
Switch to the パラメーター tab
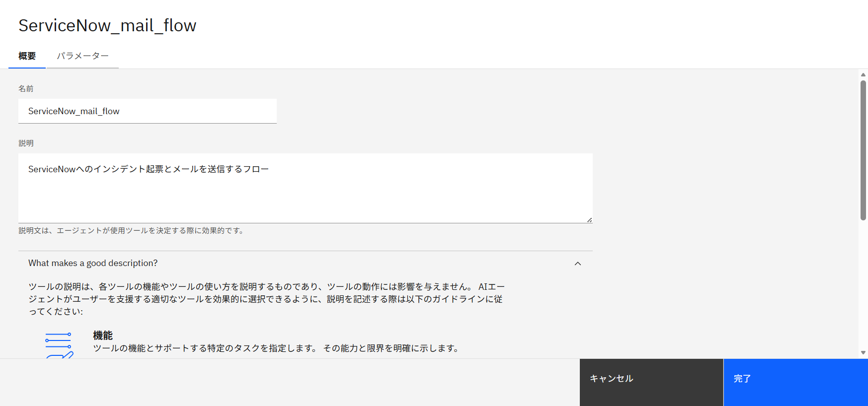[82, 56]
